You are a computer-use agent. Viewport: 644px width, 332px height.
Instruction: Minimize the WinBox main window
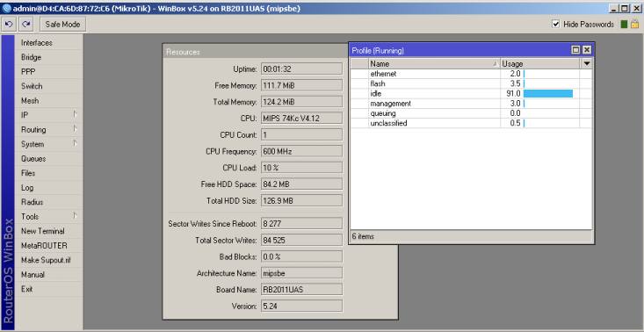614,8
